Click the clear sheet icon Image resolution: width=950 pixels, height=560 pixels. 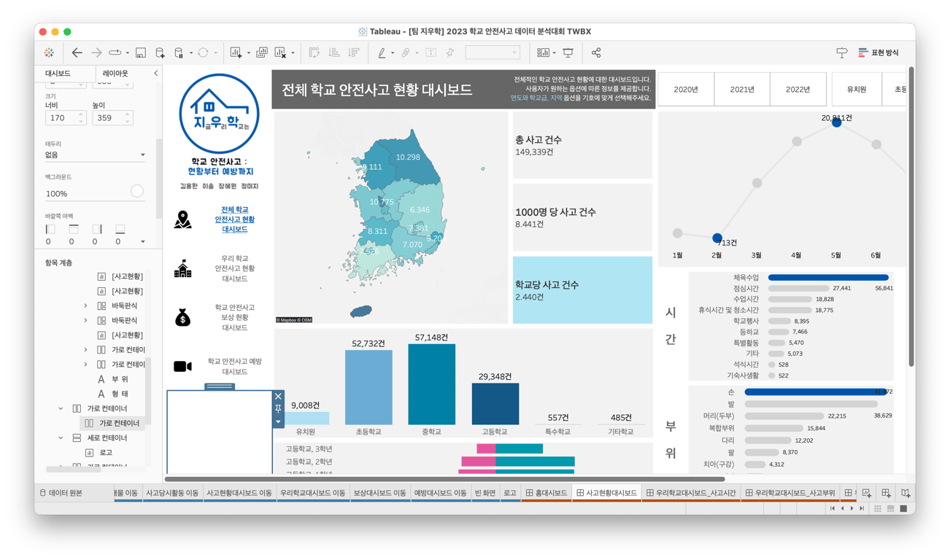point(281,52)
